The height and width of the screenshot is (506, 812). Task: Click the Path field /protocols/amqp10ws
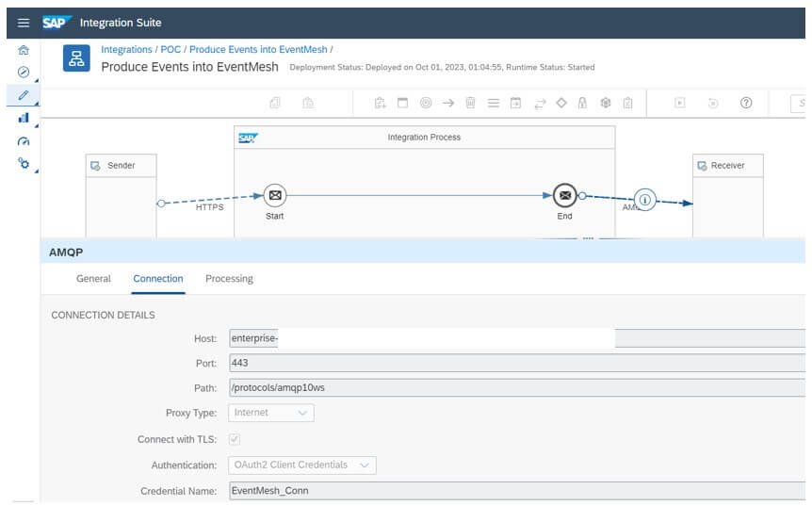point(517,388)
